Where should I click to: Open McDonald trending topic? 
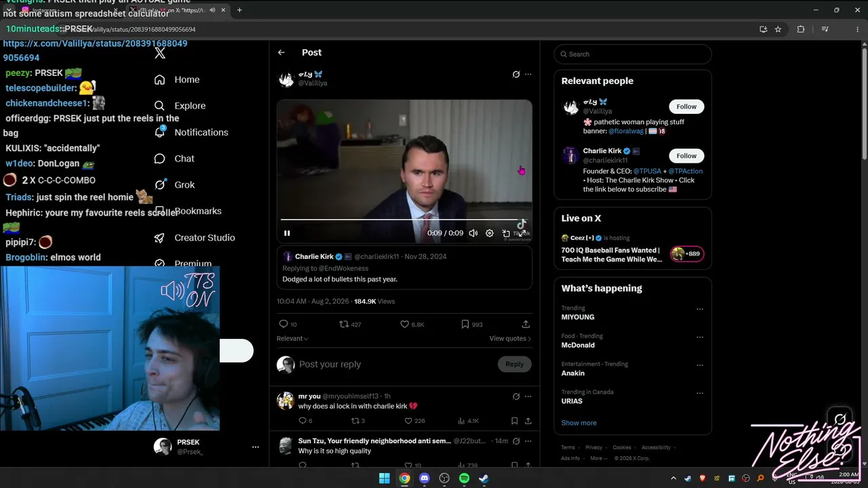click(578, 345)
